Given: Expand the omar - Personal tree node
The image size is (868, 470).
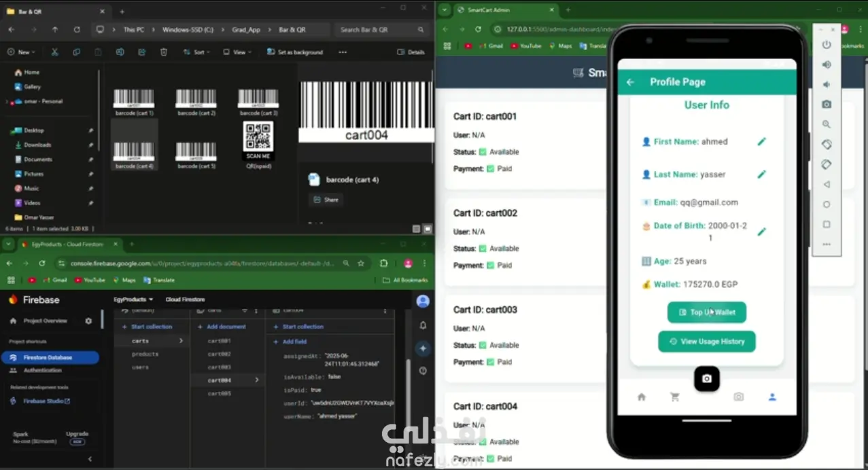Looking at the screenshot, I should 7,101.
